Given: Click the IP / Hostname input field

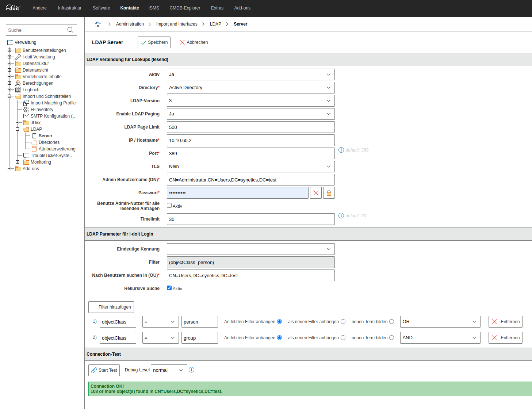Looking at the screenshot, I should 250,140.
